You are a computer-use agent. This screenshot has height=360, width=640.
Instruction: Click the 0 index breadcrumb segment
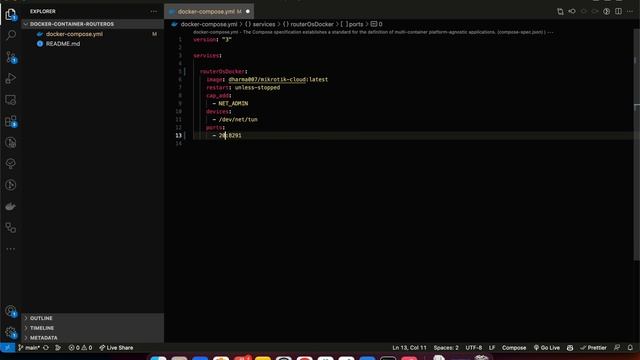point(380,24)
